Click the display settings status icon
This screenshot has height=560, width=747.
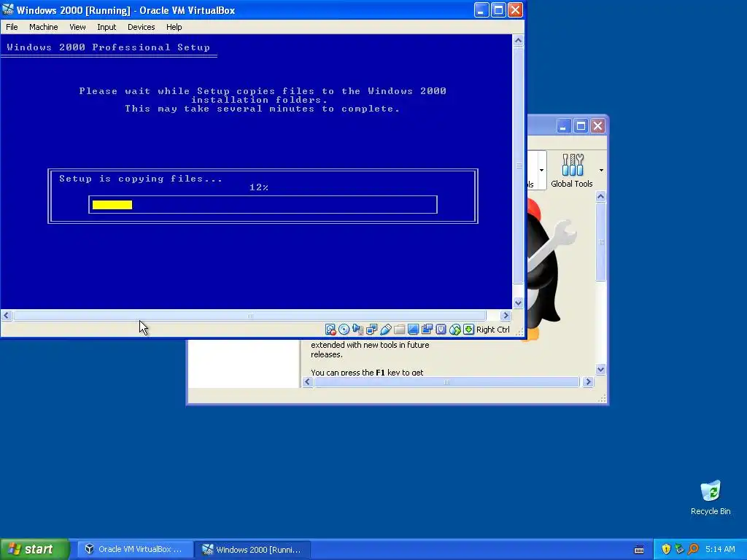[413, 330]
